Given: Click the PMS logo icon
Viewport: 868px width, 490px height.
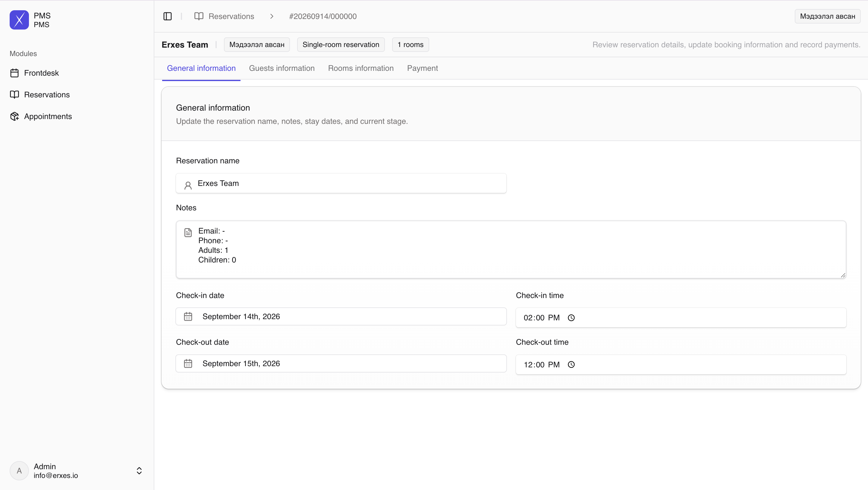Looking at the screenshot, I should pyautogui.click(x=19, y=20).
